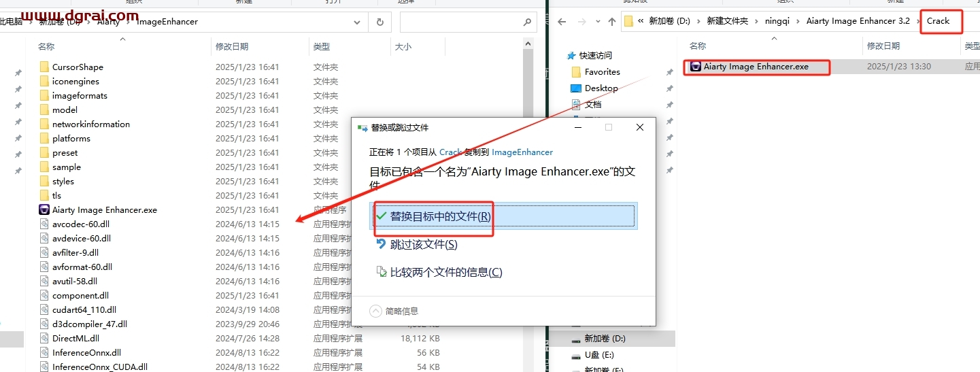Screen dimensions: 980x372
Task: Click the styles folder icon
Action: click(x=44, y=181)
